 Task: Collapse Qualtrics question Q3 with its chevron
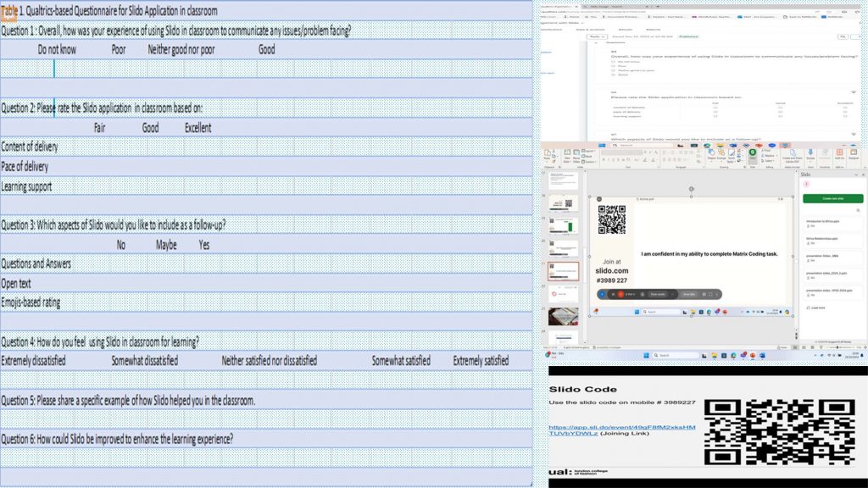[x=853, y=134]
